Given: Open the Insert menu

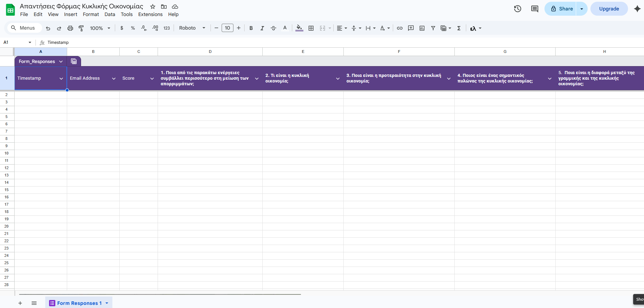Looking at the screenshot, I should coord(71,14).
